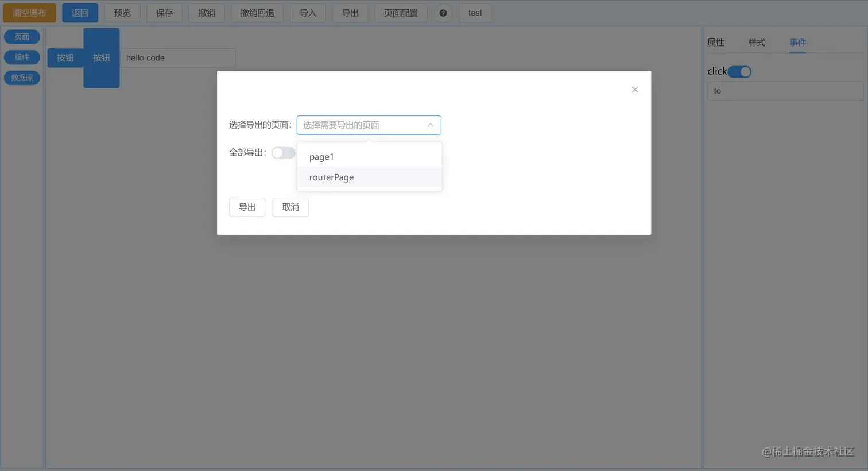Click 清空画布 to clear the canvas
The height and width of the screenshot is (471, 868).
(29, 13)
